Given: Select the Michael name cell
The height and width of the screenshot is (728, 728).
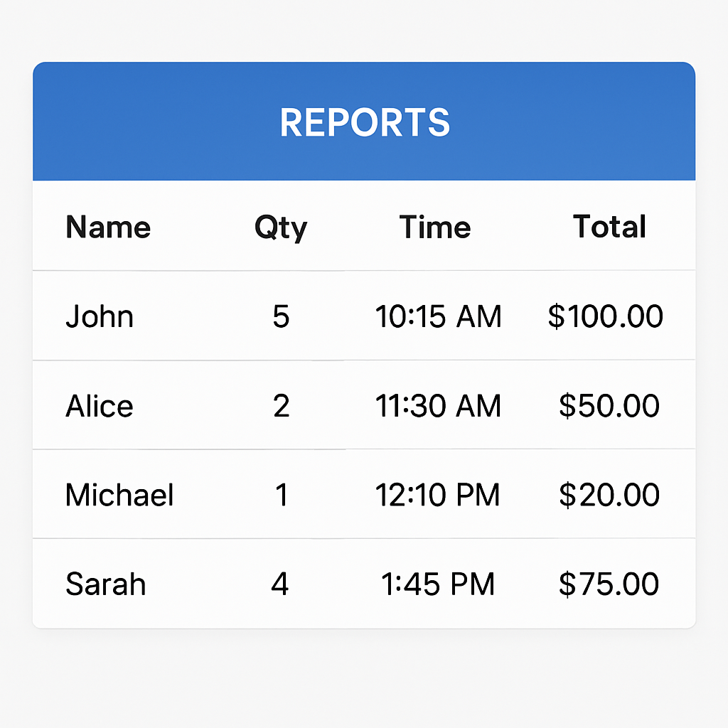Looking at the screenshot, I should pos(119,495).
